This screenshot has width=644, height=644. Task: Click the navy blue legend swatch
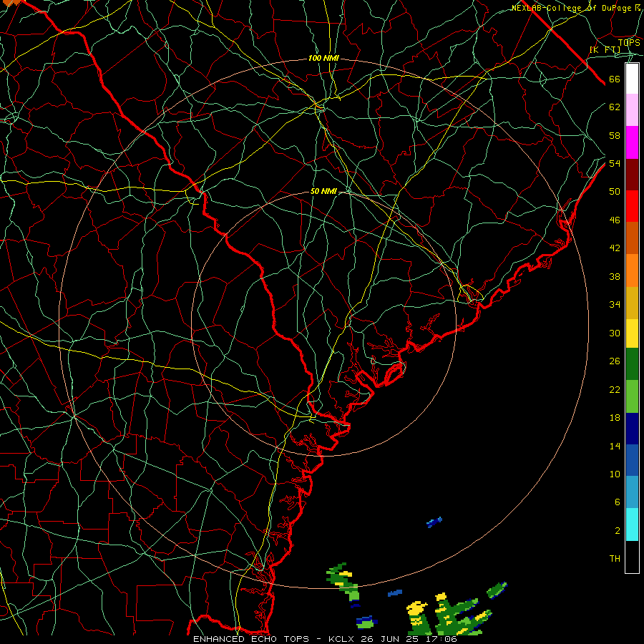[632, 429]
